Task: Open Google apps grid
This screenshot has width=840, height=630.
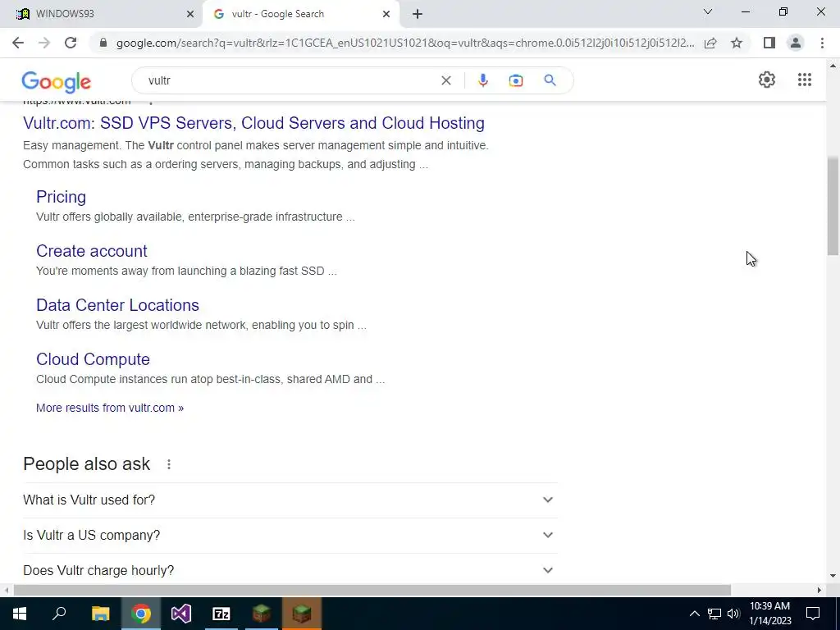Action: (804, 80)
